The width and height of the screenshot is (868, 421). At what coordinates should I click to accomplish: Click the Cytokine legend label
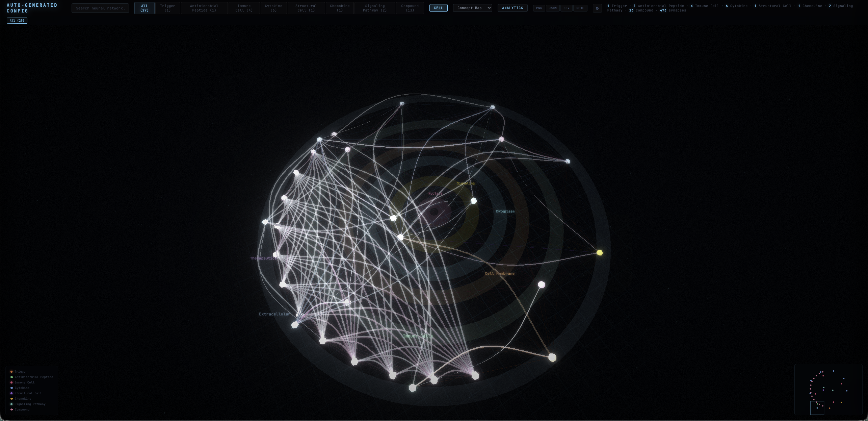click(x=22, y=388)
